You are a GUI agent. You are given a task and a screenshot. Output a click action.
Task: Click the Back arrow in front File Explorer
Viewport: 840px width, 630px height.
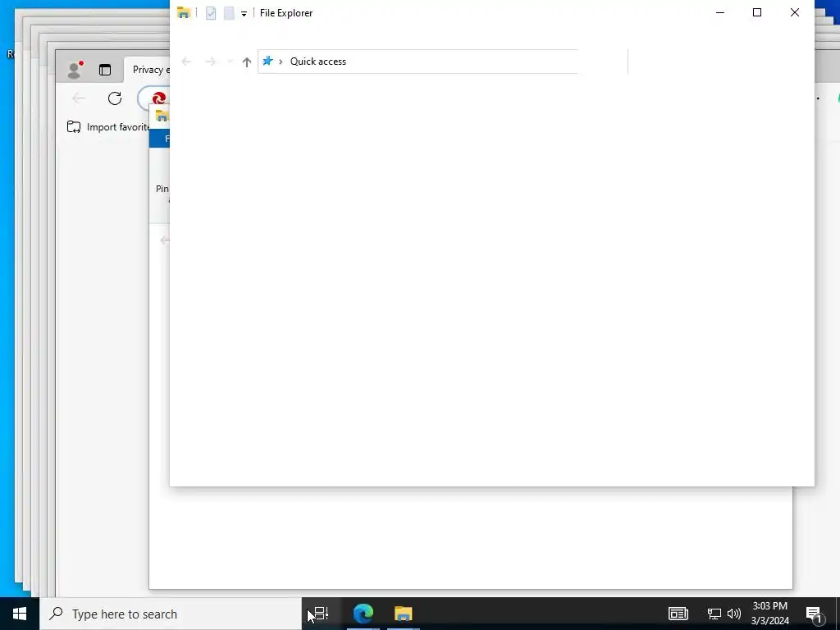tap(186, 62)
